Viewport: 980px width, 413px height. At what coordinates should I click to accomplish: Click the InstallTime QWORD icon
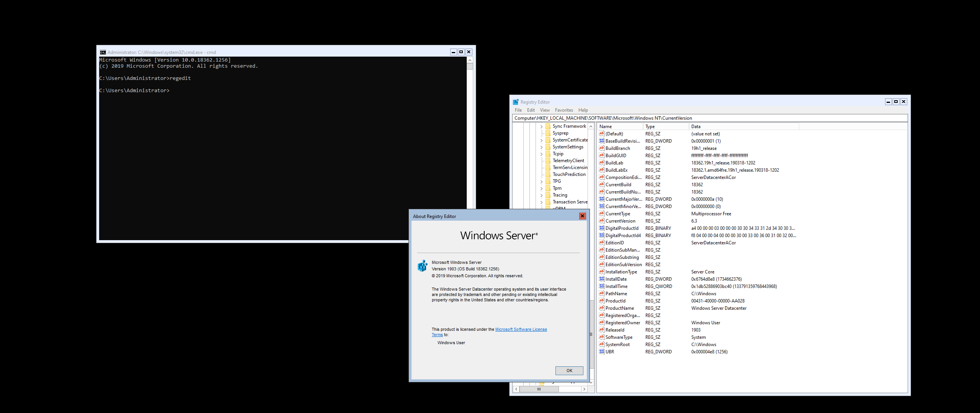pyautogui.click(x=602, y=286)
